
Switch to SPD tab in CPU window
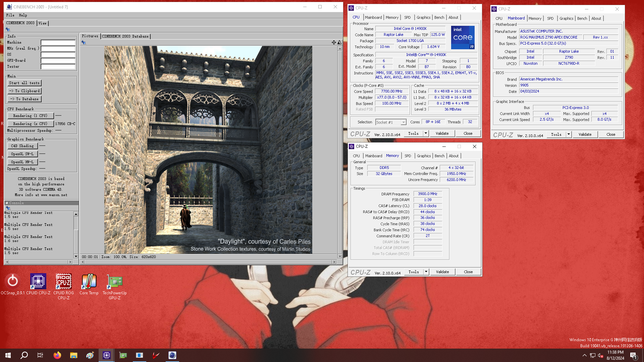pos(407,17)
